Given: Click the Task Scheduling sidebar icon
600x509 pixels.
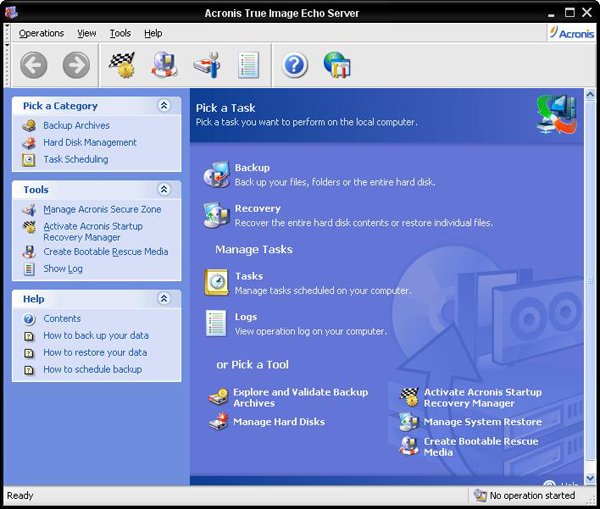Looking at the screenshot, I should click(29, 160).
